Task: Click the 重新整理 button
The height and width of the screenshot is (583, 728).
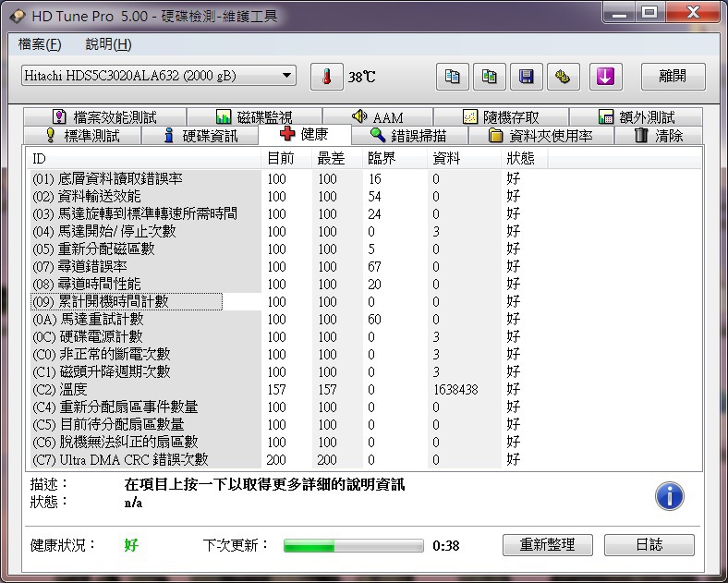Action: tap(547, 545)
